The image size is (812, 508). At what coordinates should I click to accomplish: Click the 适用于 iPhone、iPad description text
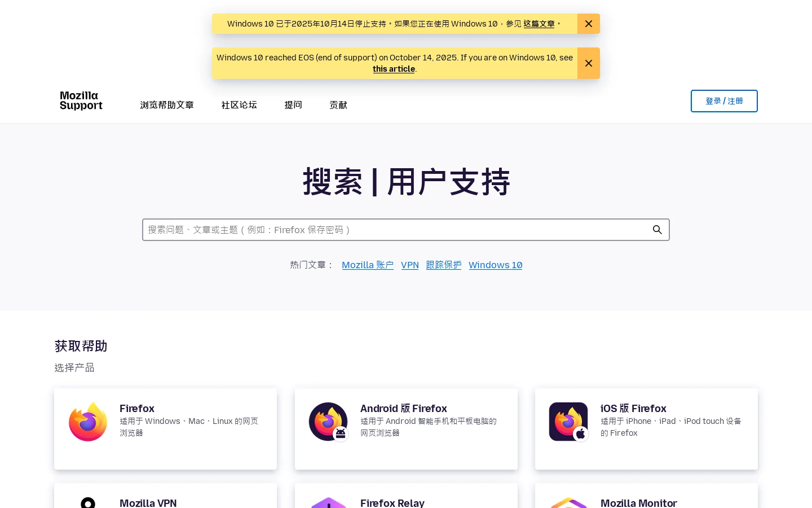671,427
